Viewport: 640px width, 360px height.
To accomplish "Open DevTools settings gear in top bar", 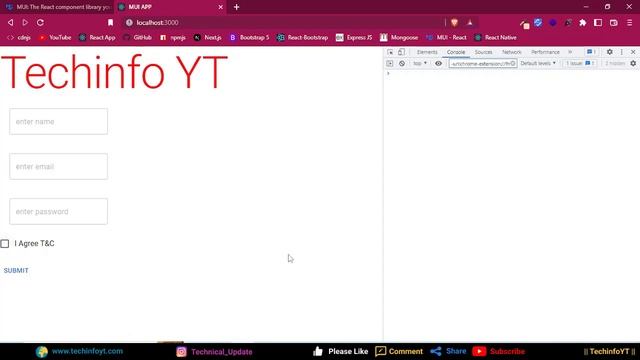I will (x=609, y=52).
